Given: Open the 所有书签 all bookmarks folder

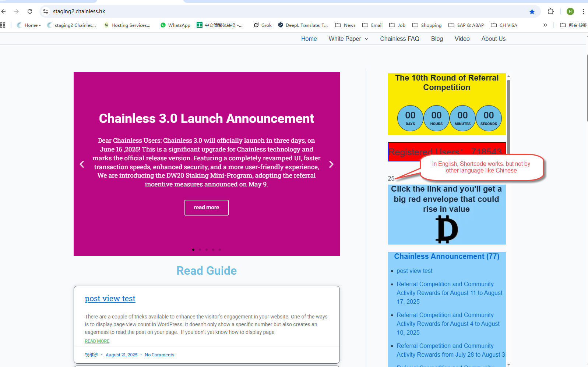Looking at the screenshot, I should tap(573, 25).
